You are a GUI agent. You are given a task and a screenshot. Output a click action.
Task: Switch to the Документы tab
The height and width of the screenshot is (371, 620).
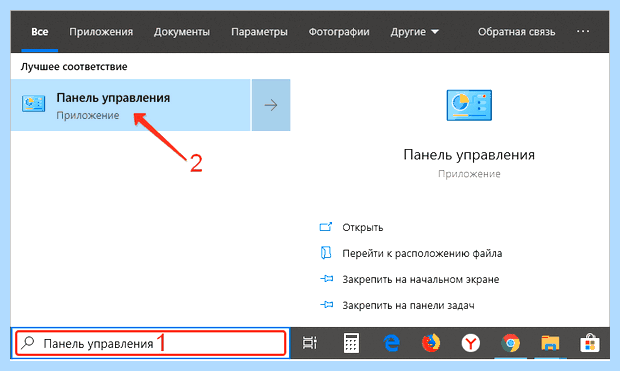tap(181, 32)
